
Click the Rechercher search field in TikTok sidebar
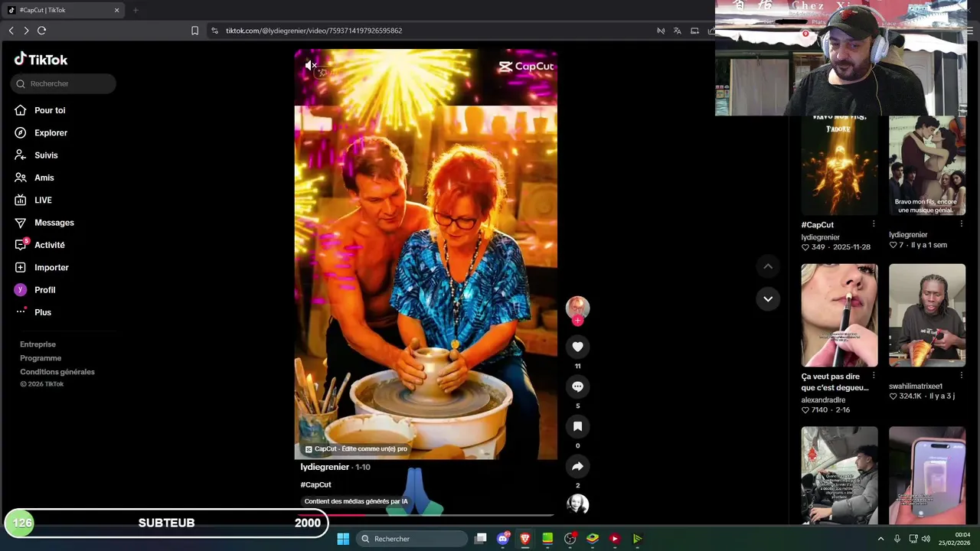point(64,83)
